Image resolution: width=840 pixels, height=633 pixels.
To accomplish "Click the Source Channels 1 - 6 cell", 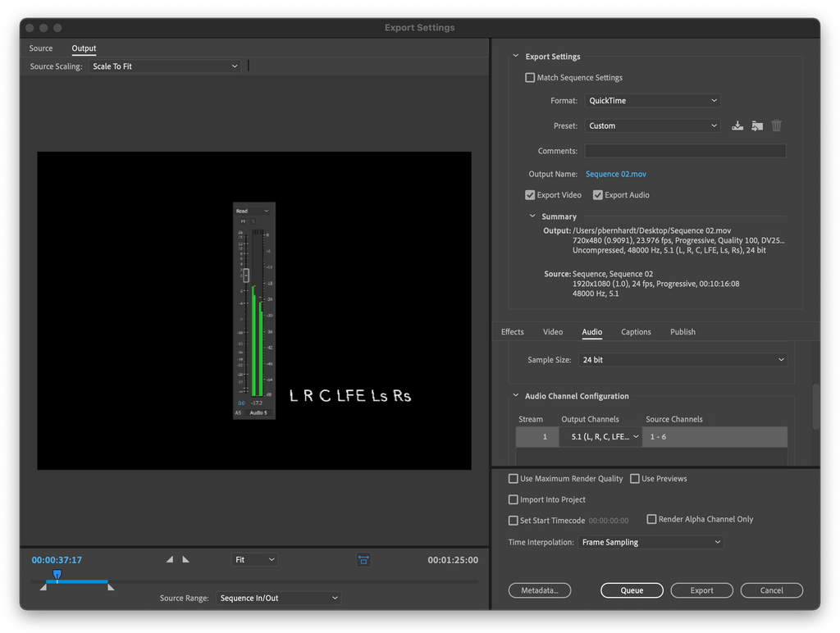I will tap(714, 436).
